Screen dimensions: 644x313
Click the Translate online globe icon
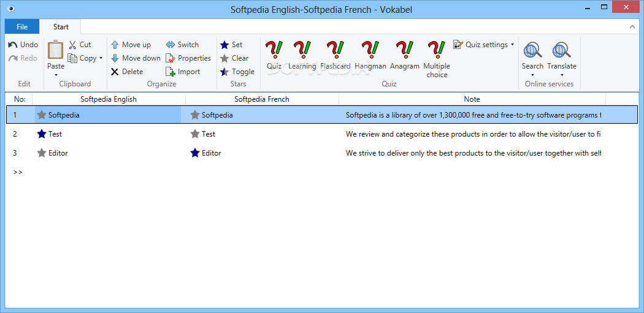click(x=561, y=50)
